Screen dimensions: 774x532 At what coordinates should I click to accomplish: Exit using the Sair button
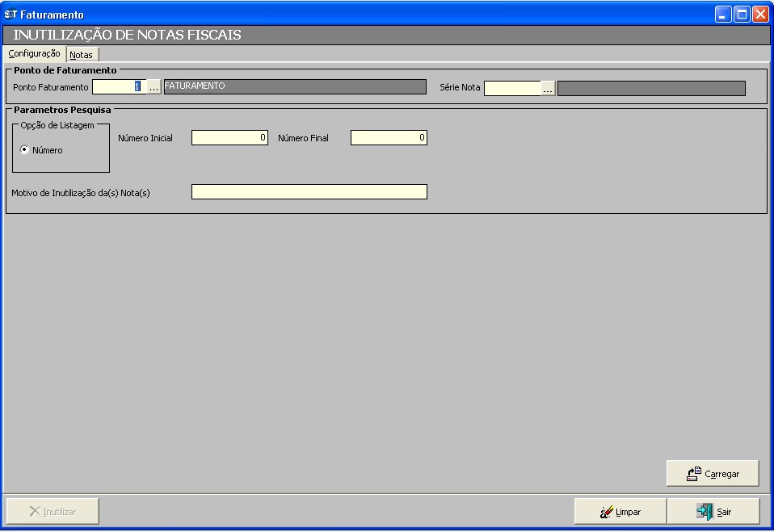pos(713,512)
